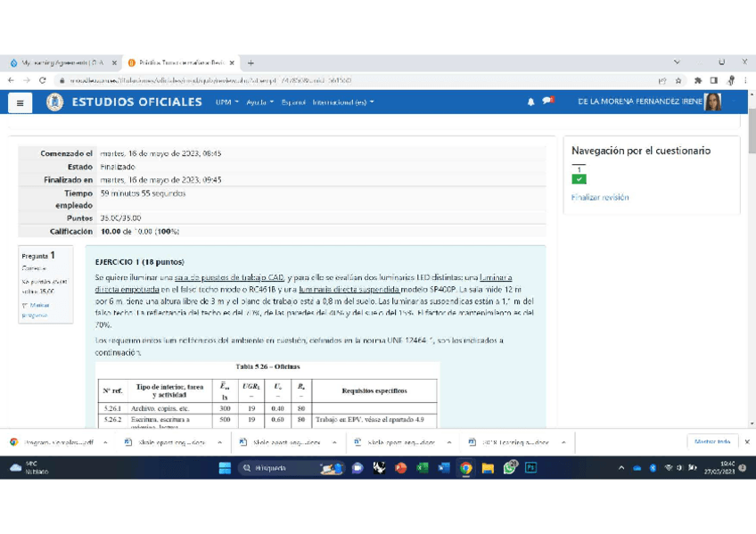Image resolution: width=756 pixels, height=534 pixels.
Task: Open the messages chat bubble icon
Action: pos(547,101)
